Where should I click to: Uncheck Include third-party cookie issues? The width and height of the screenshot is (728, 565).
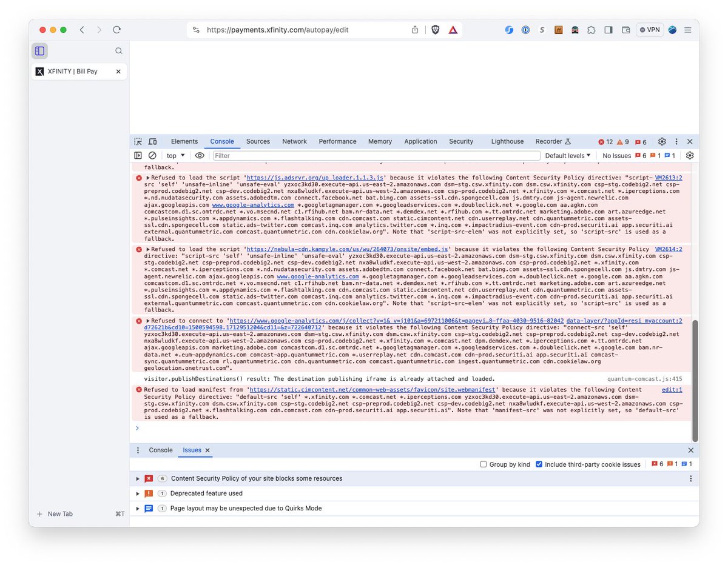coord(539,464)
